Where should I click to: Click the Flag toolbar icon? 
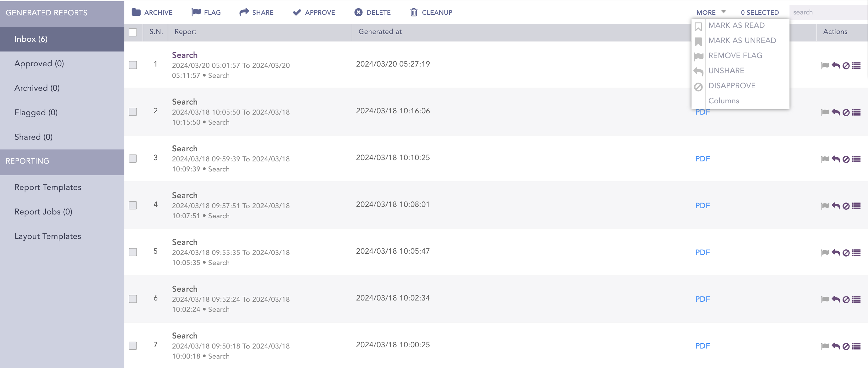[x=196, y=13]
